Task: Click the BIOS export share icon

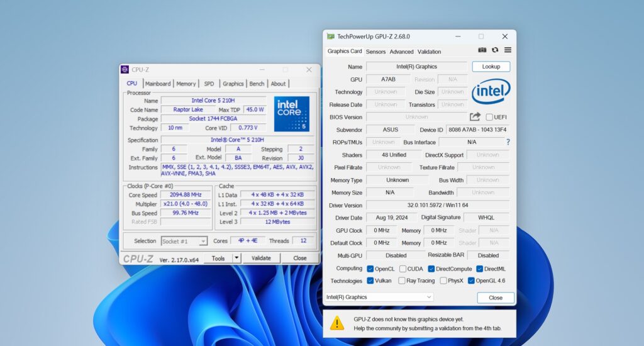Action: coord(475,117)
